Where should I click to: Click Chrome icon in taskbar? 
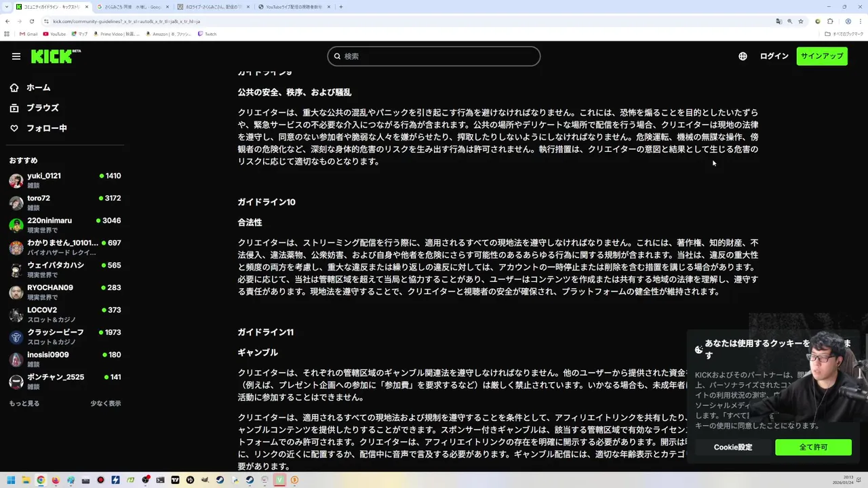tap(41, 480)
